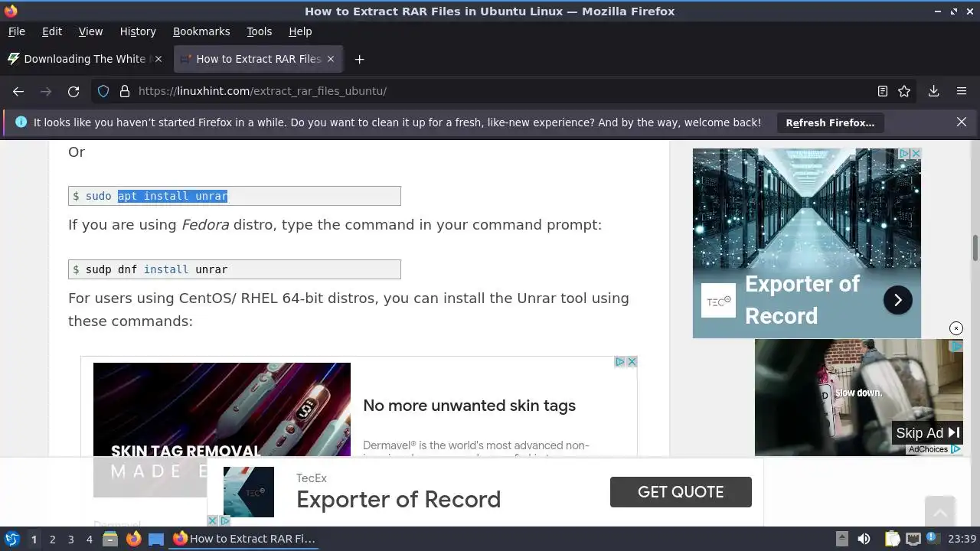Switch to workspace 4
980x551 pixels.
89,539
